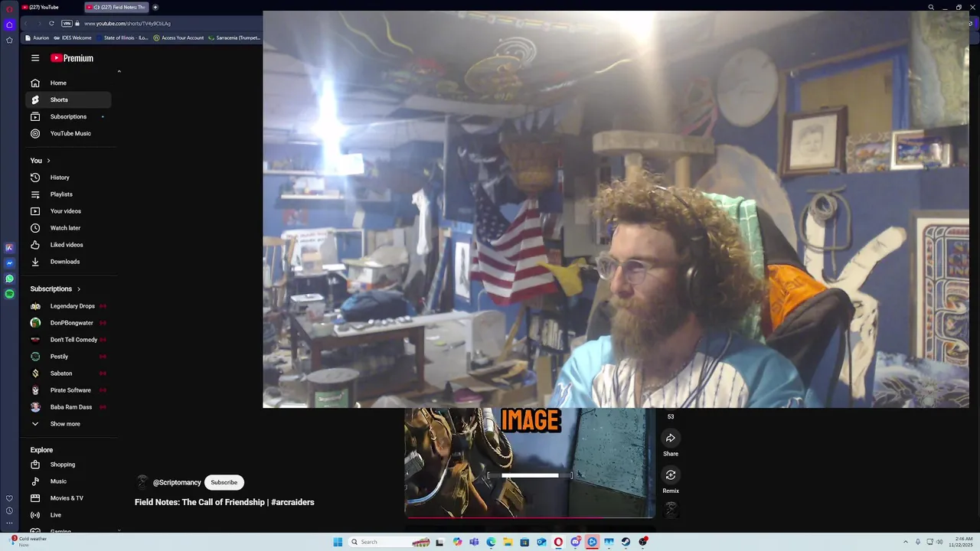Switch to the first YouTube tab
The width and height of the screenshot is (980, 551).
tap(49, 7)
